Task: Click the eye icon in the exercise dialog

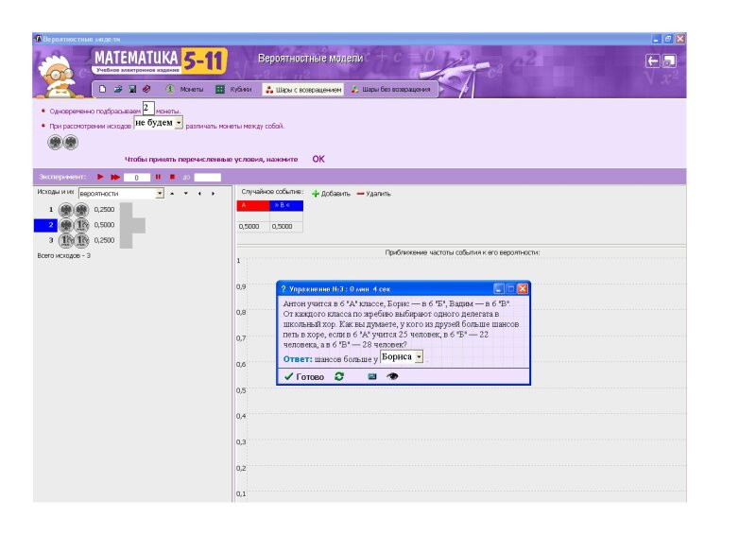Action: pos(392,376)
